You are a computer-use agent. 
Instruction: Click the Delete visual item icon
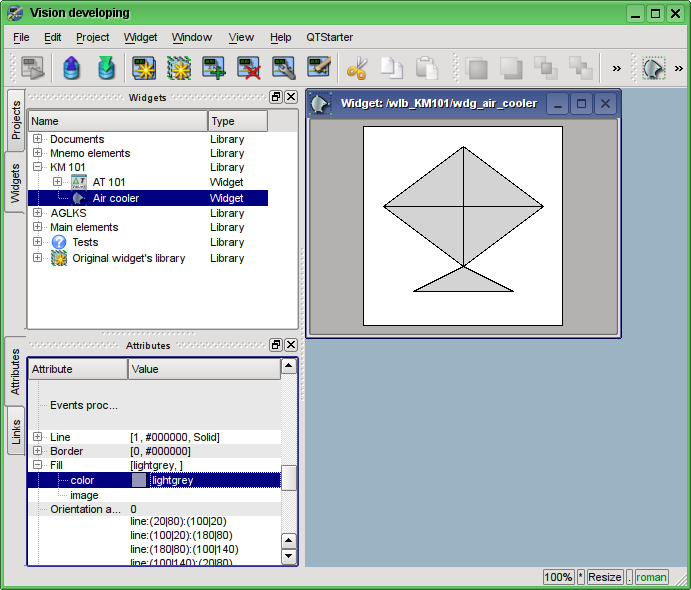point(248,69)
